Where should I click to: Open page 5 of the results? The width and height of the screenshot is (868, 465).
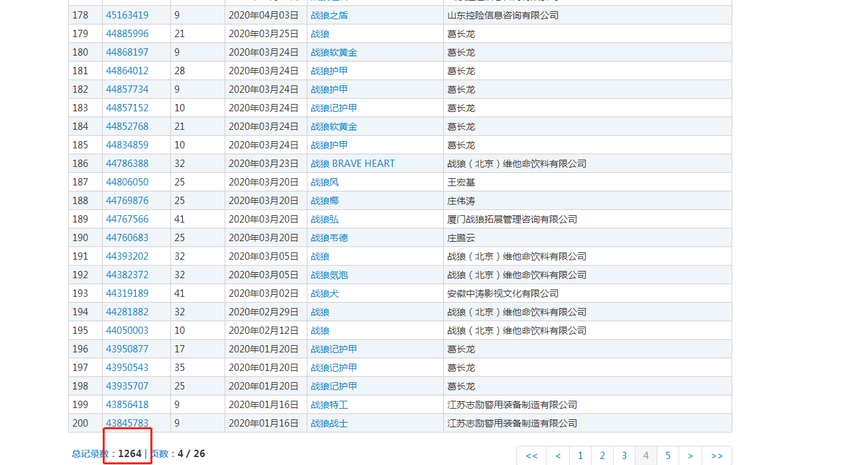668,456
